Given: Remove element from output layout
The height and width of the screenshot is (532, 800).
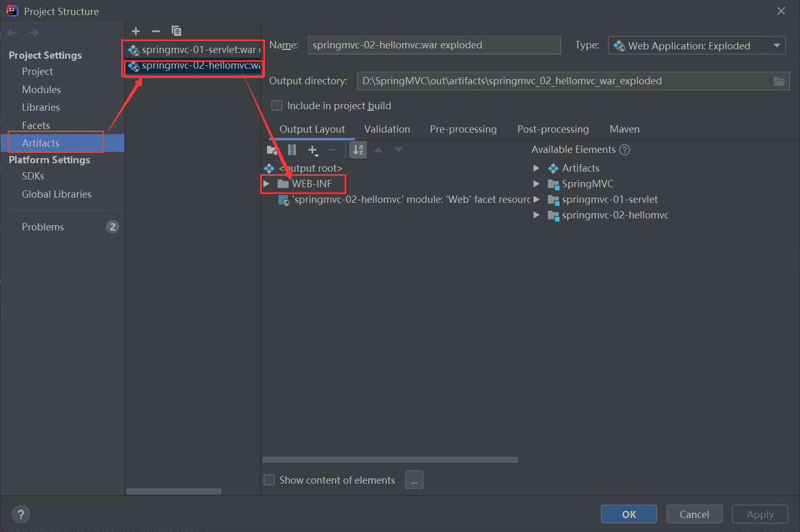Looking at the screenshot, I should coord(333,150).
